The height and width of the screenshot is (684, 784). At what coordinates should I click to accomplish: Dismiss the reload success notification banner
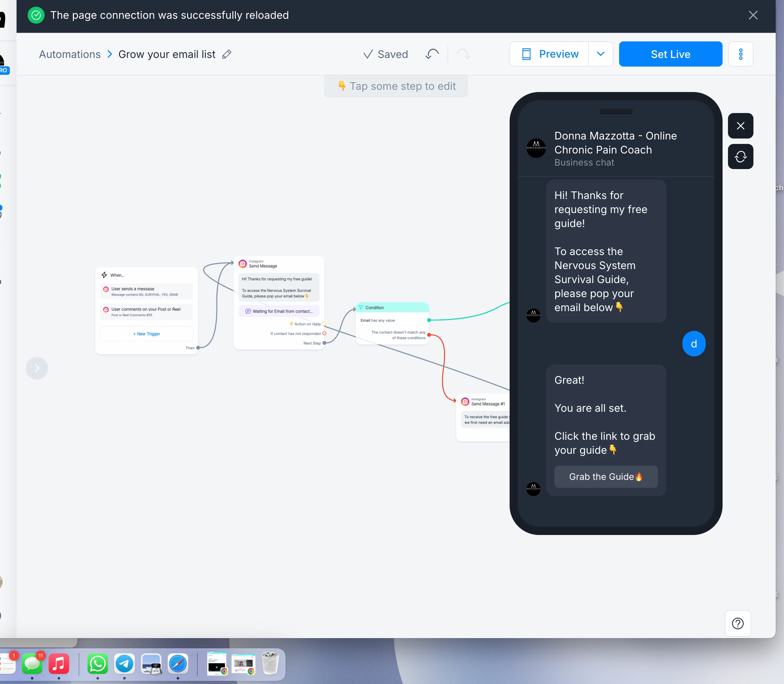point(753,15)
